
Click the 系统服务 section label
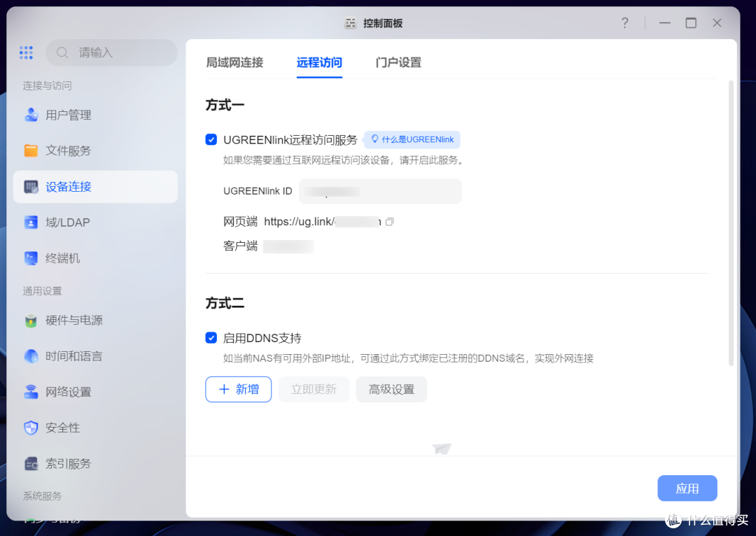click(43, 496)
